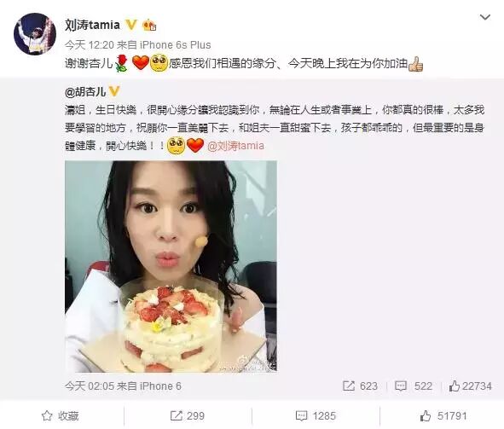Click the quoted post repost icon with 623
This screenshot has height=429, width=504.
[360, 386]
